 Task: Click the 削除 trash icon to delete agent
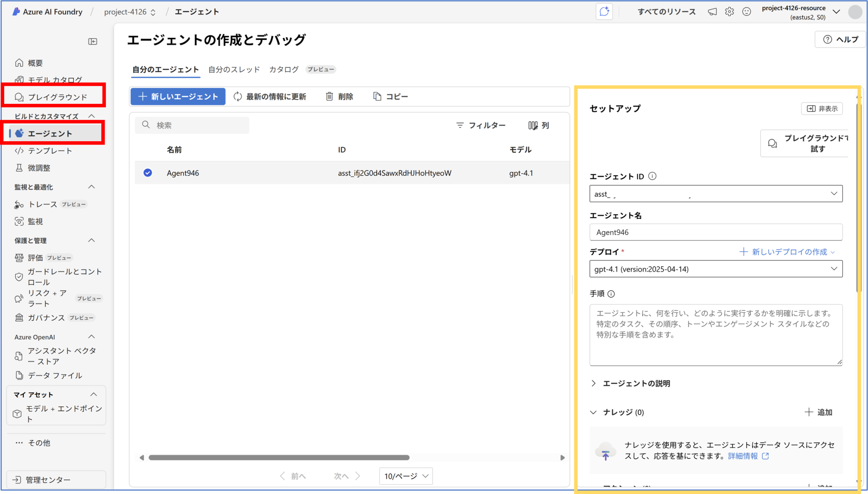coord(330,96)
